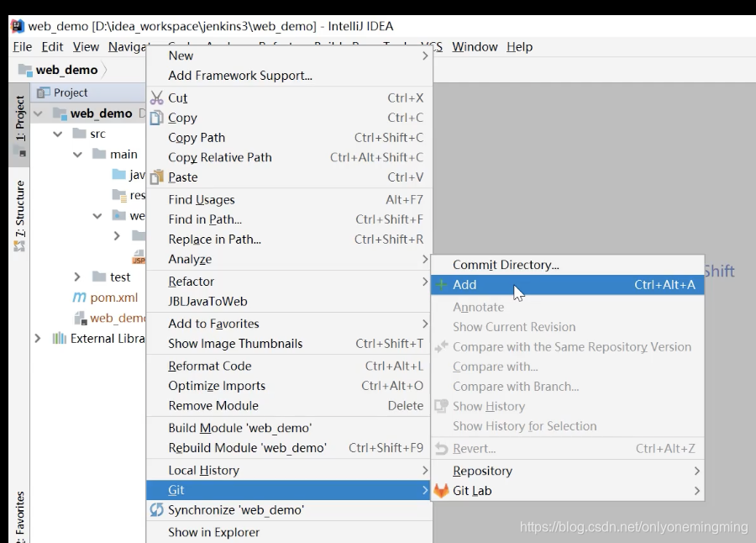
Task: Select Git in the context menu
Action: (x=289, y=490)
